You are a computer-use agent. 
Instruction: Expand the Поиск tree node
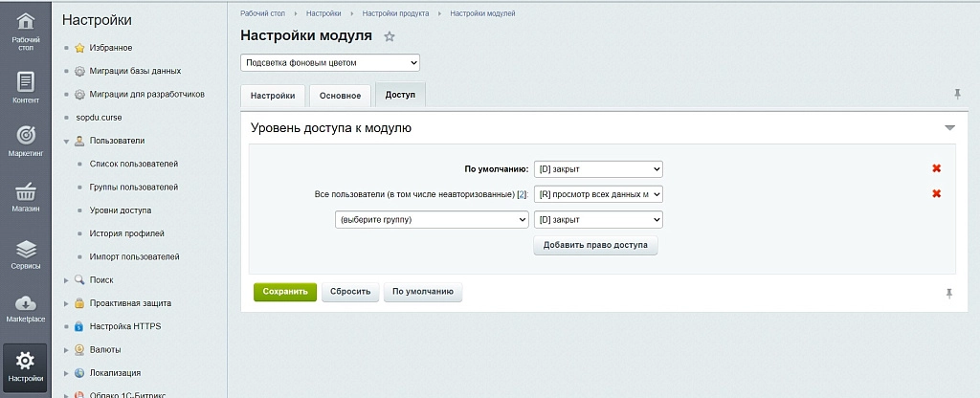click(x=66, y=280)
